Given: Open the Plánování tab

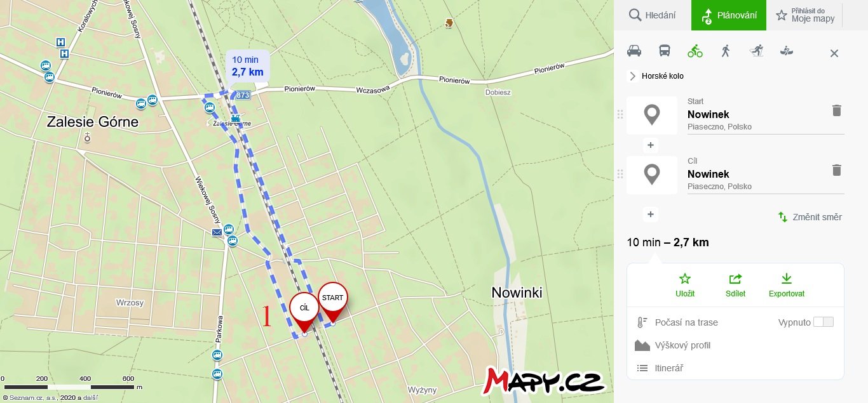Looking at the screenshot, I should (729, 15).
